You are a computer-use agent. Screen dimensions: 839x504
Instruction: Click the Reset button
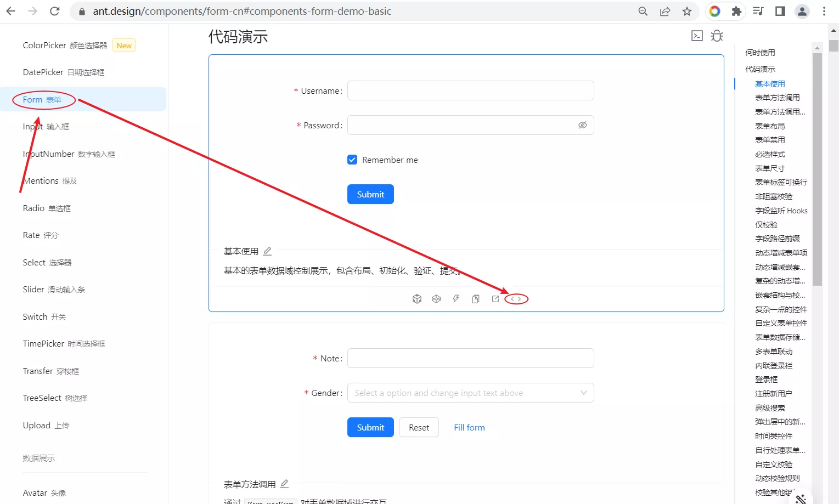pos(419,427)
